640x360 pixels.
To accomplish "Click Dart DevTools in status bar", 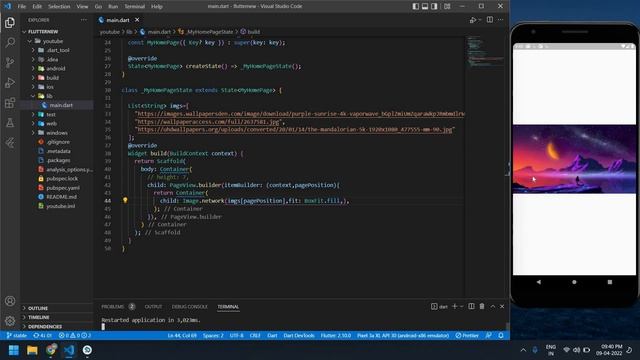I will click(299, 335).
